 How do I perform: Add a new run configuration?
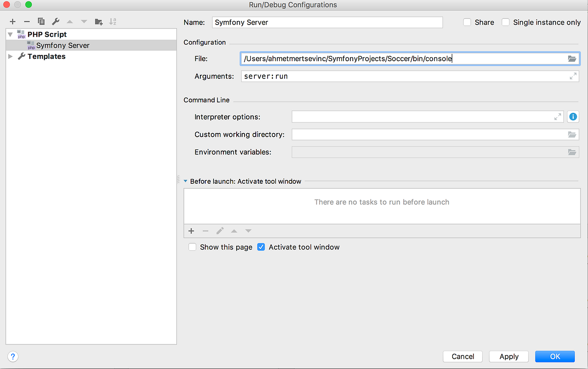(12, 22)
